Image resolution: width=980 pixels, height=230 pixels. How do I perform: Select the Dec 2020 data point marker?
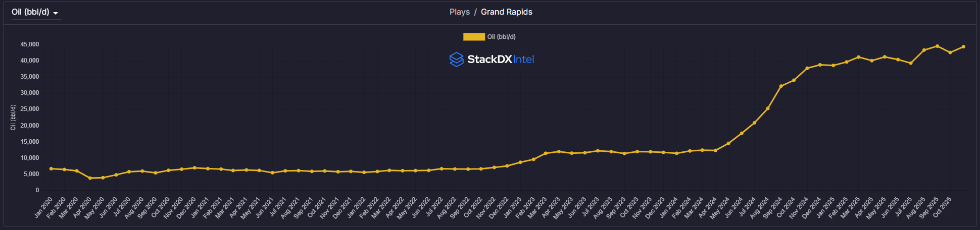pos(194,168)
